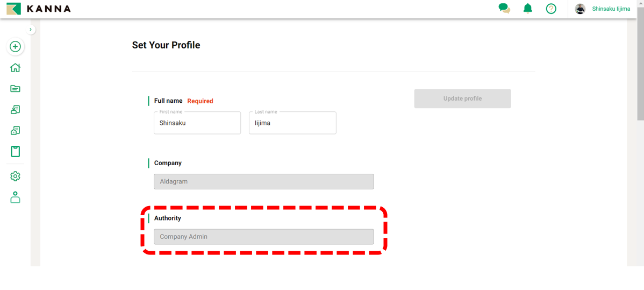
Task: Click the profile avatar photo
Action: point(580,9)
